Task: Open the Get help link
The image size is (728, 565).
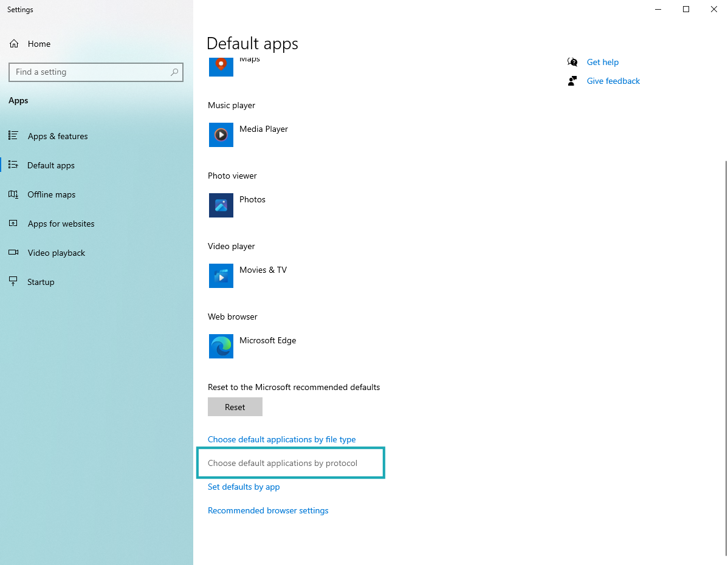Action: pyautogui.click(x=603, y=62)
